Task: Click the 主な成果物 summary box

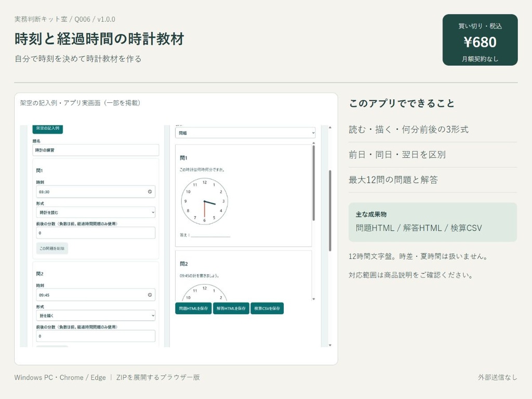Action: click(433, 222)
